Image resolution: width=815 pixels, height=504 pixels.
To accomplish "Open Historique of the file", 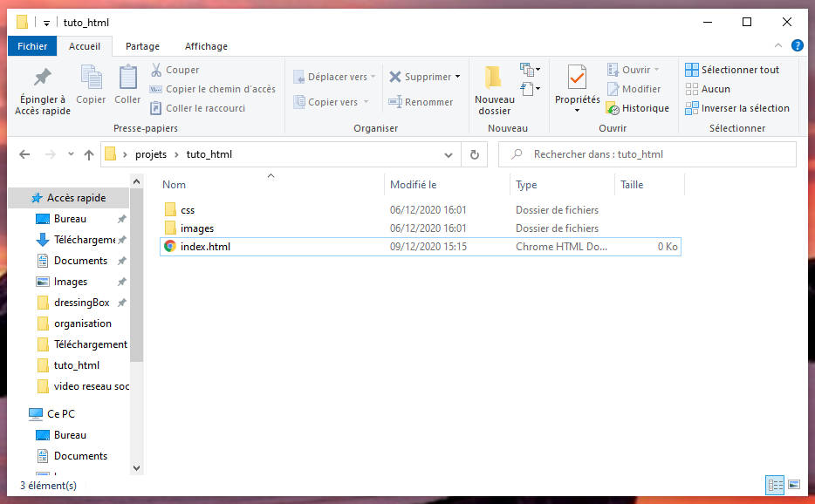I will point(638,108).
